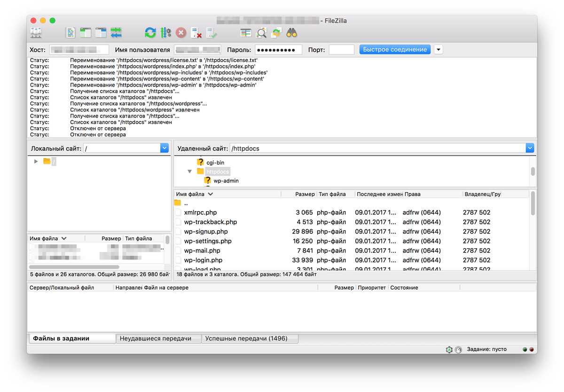Switch to Успешные передачи (1496) tab
This screenshot has width=564, height=392.
click(250, 338)
